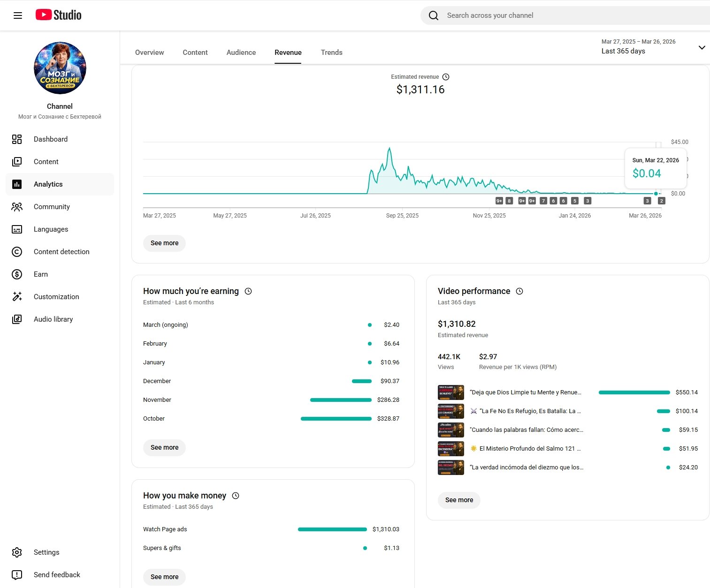The height and width of the screenshot is (588, 710).
Task: Expand the Last 365 days date range dropdown
Action: (702, 47)
